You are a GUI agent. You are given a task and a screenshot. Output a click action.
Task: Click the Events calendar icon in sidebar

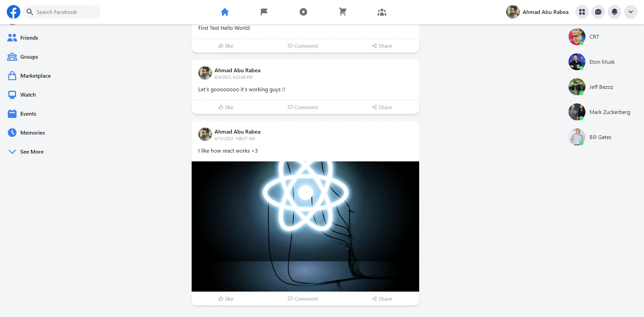click(12, 114)
